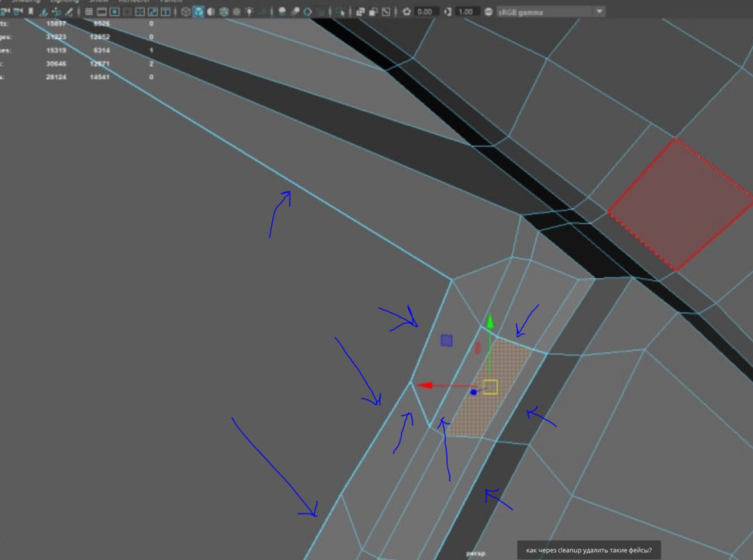Click HUD value 6314

coord(101,50)
